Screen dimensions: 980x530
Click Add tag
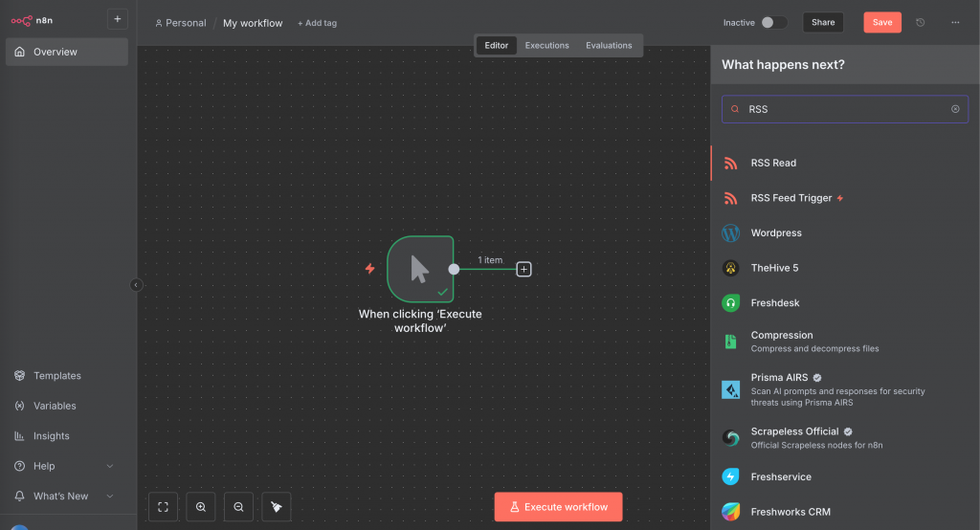[x=317, y=23]
